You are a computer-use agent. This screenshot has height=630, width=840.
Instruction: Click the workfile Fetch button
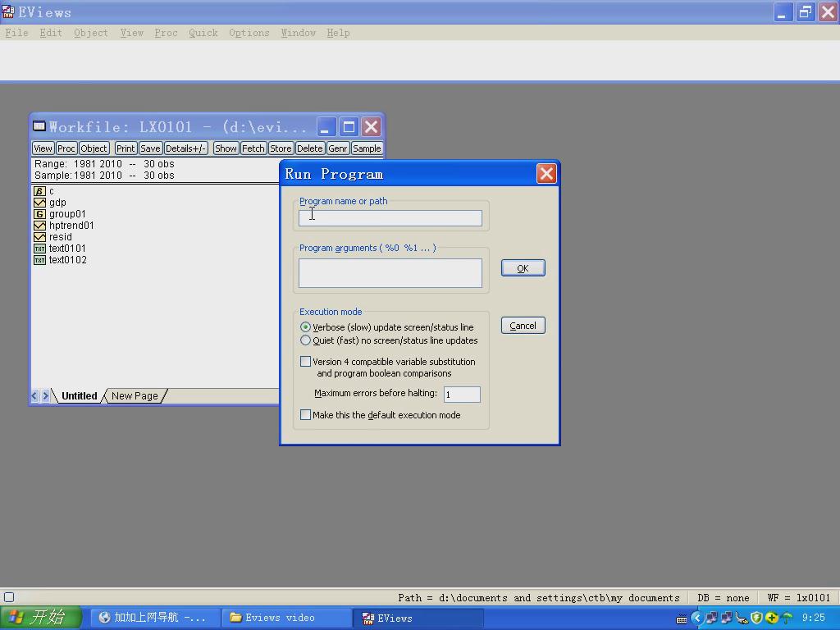253,148
